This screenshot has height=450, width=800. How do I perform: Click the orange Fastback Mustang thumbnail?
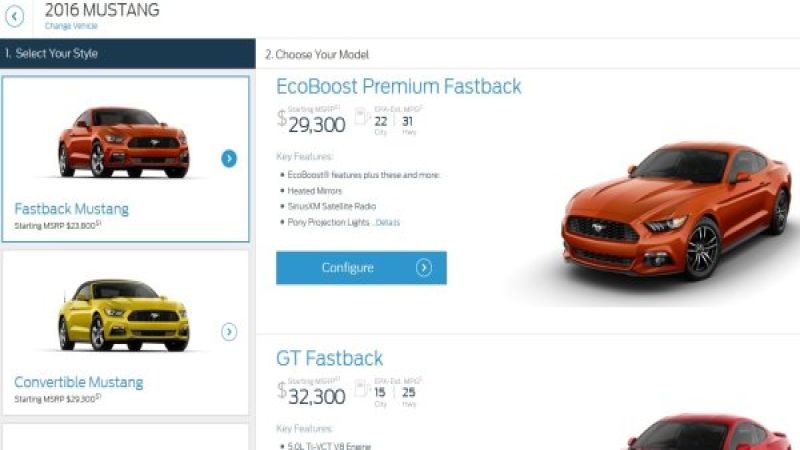[x=123, y=142]
